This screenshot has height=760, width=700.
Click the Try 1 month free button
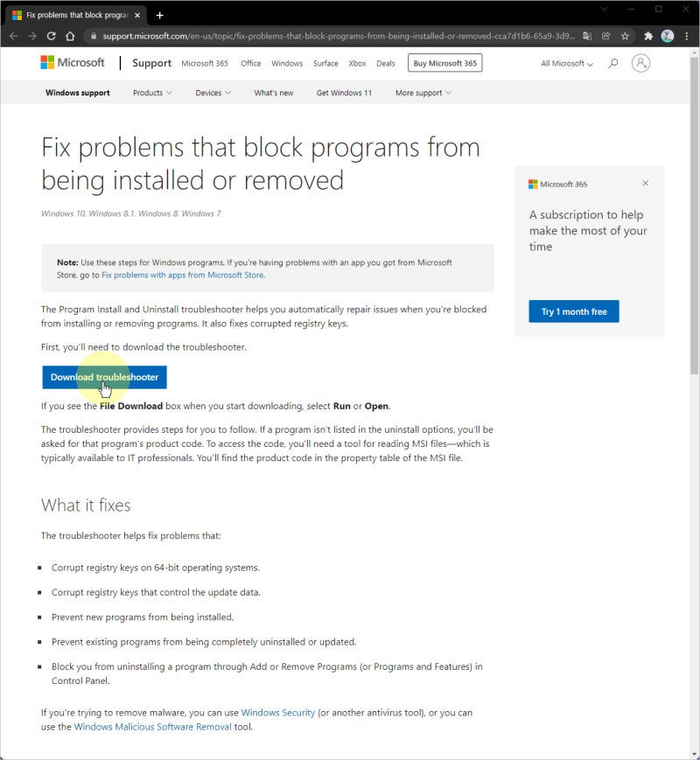tap(574, 311)
